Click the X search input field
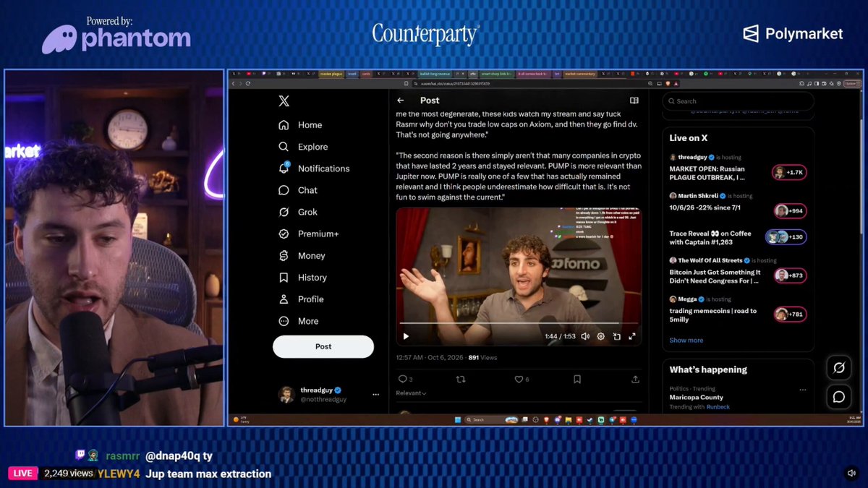 [738, 101]
